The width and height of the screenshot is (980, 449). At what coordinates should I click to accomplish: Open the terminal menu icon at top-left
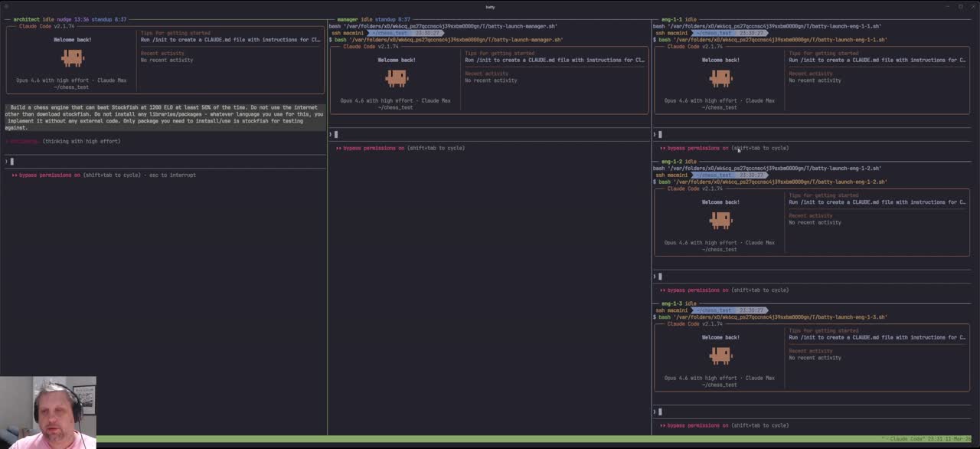[x=5, y=6]
